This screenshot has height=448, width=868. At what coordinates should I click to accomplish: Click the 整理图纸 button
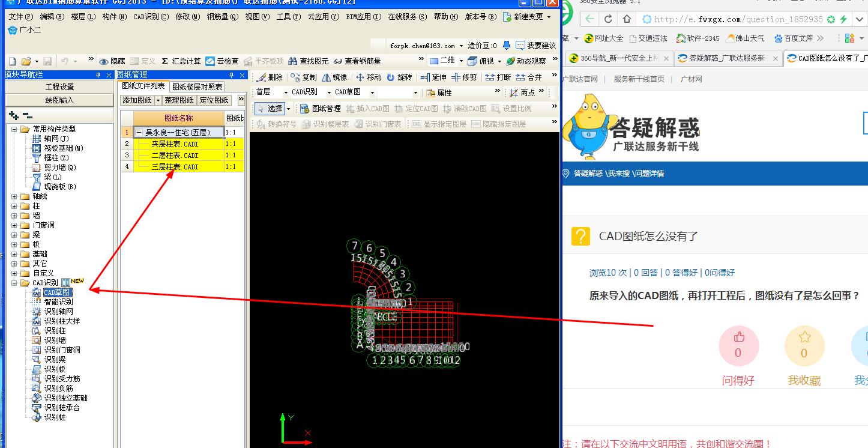click(179, 100)
